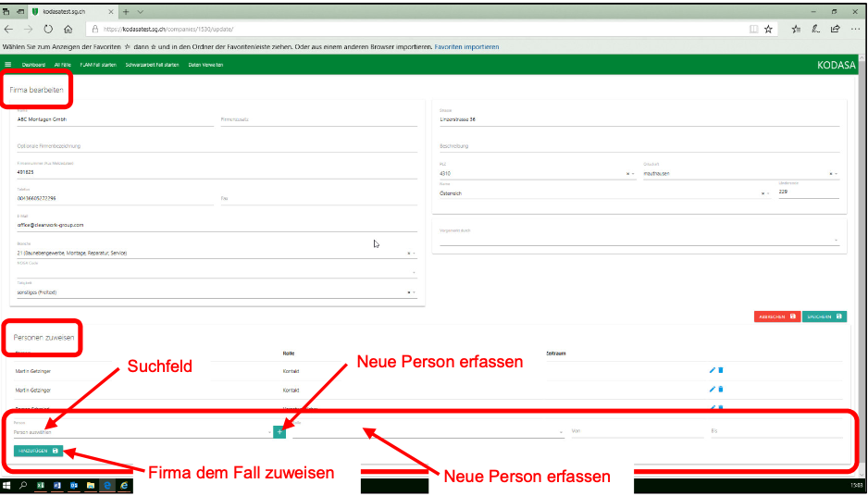Open Dashboard in the navigation bar
Screen dimensions: 868x496
pos(33,65)
